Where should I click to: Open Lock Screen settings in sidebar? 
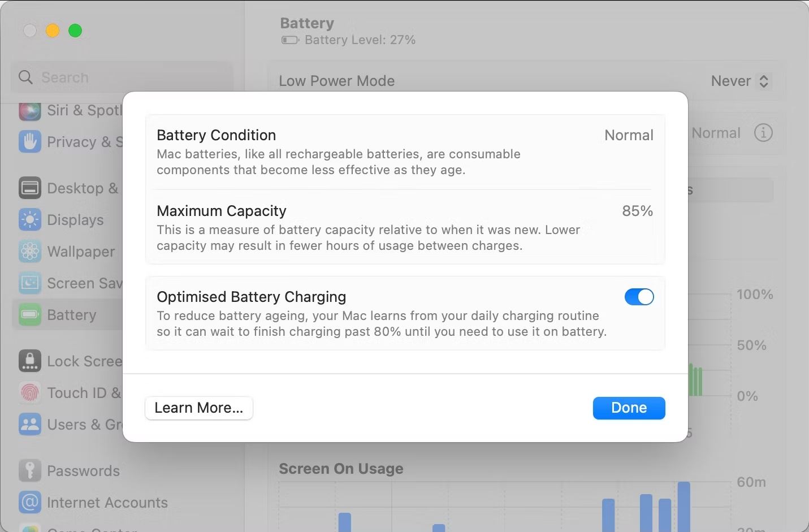[x=71, y=361]
